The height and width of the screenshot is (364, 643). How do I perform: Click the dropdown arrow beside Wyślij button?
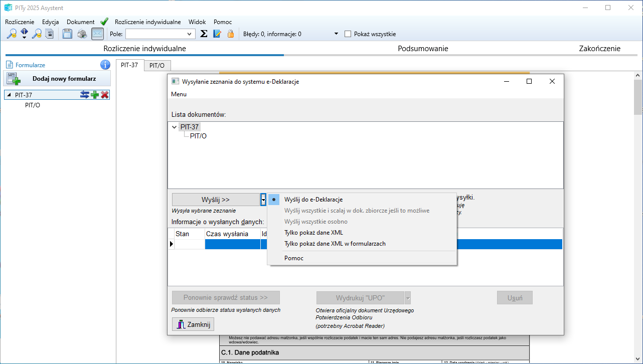[263, 200]
